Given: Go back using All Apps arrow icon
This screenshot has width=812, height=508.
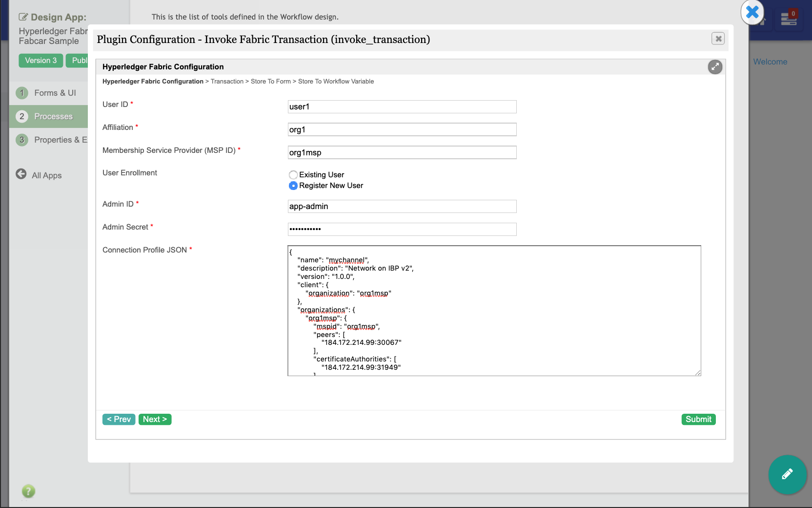Looking at the screenshot, I should pyautogui.click(x=21, y=174).
